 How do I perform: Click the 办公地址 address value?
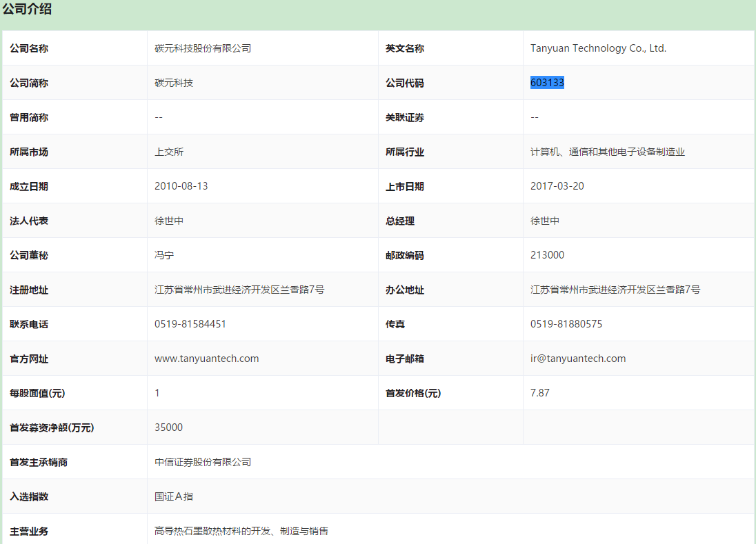coord(615,290)
